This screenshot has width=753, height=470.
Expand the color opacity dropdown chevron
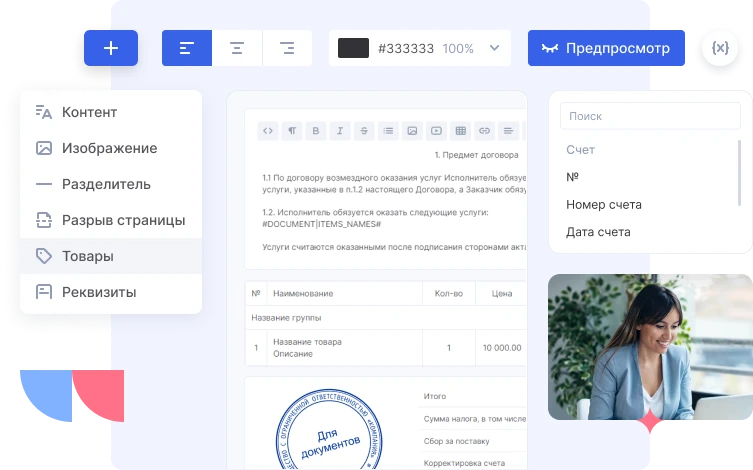(x=494, y=48)
